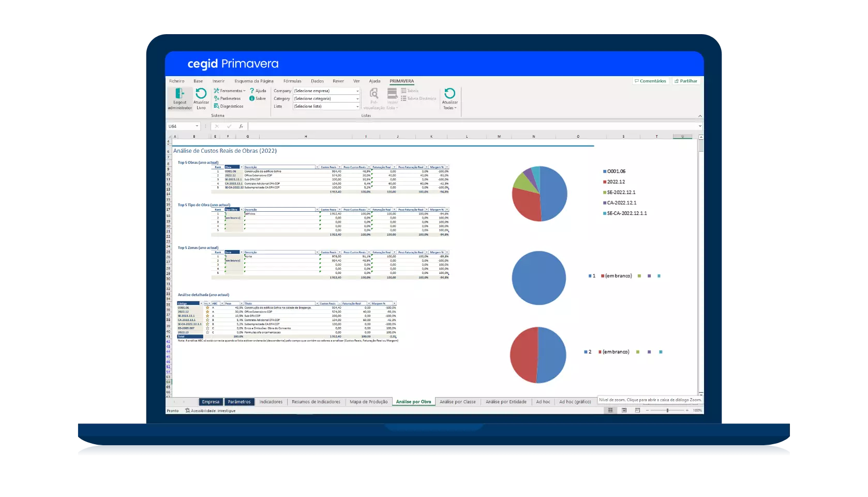
Task: Click the Sobre info icon
Action: (x=252, y=98)
